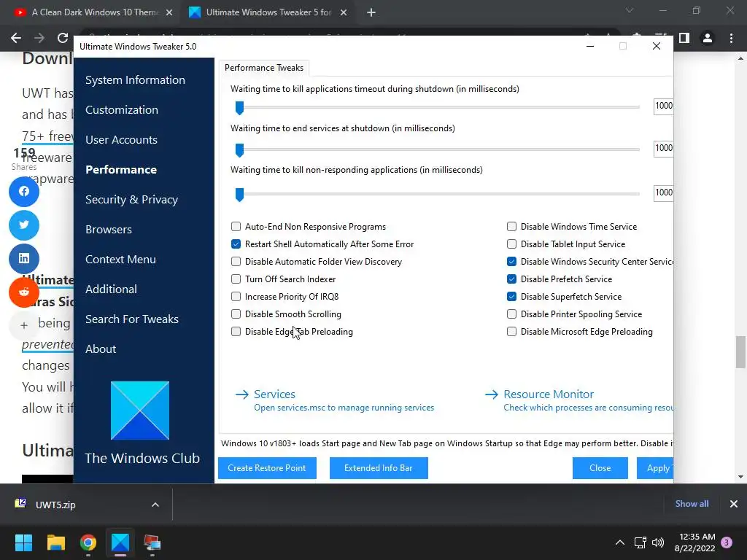Check Disable Edge Tab Preloading

click(x=236, y=332)
